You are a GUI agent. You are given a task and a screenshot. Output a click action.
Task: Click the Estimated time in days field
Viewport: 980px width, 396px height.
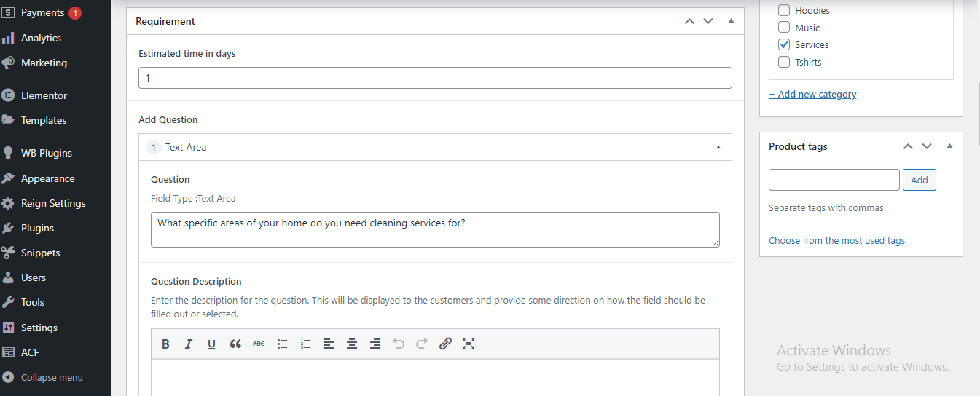(x=435, y=78)
